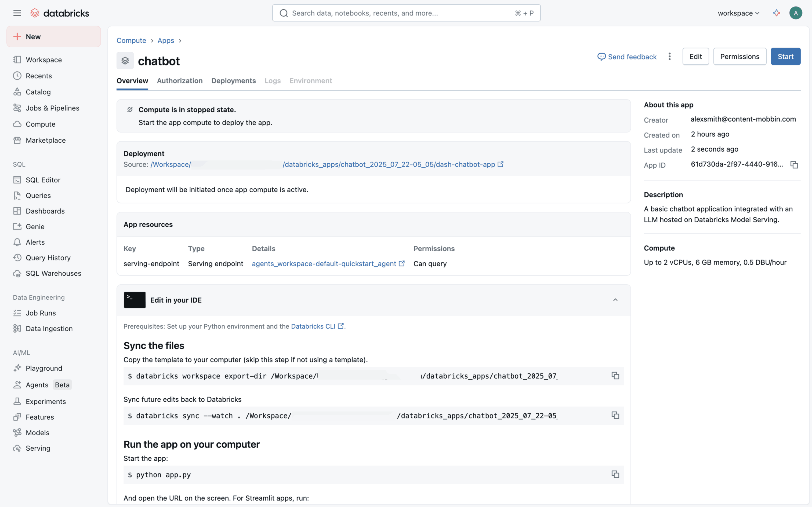Copy the App ID value
Image resolution: width=812 pixels, height=507 pixels.
point(794,165)
